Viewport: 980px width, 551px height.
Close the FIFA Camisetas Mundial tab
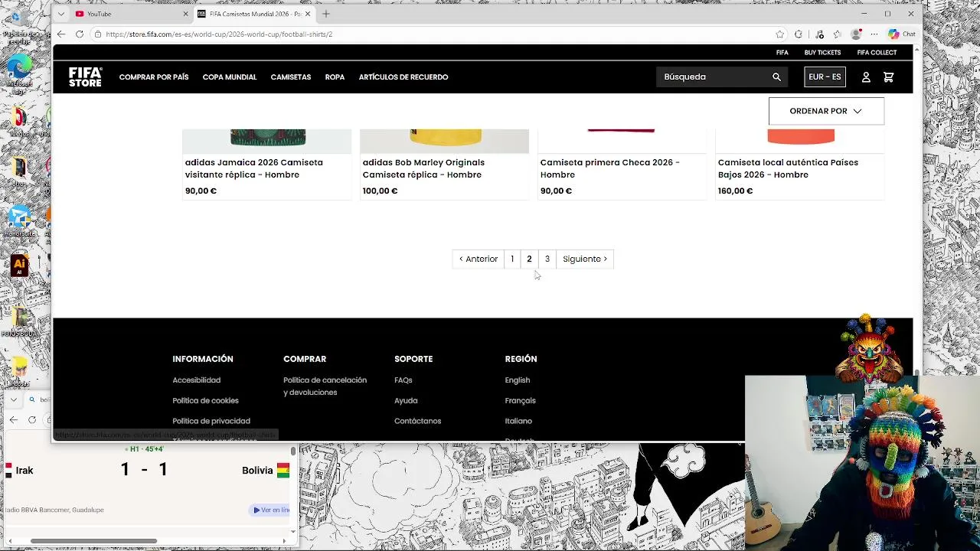[x=308, y=14]
